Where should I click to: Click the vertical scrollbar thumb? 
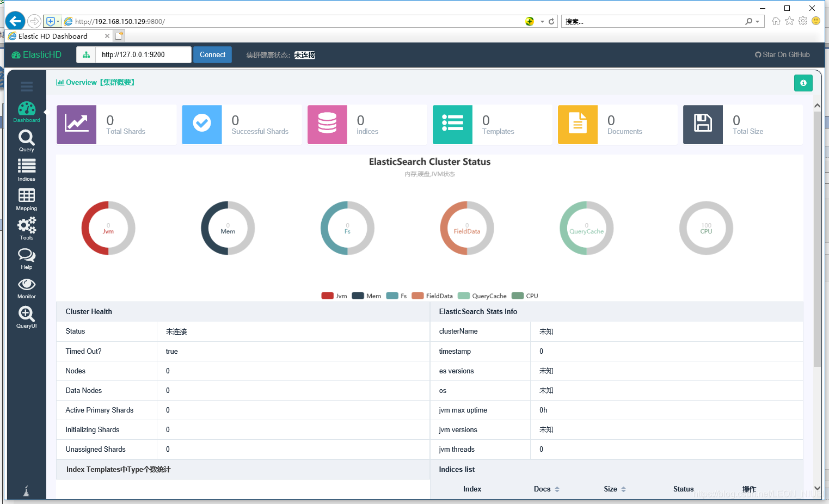(x=817, y=239)
